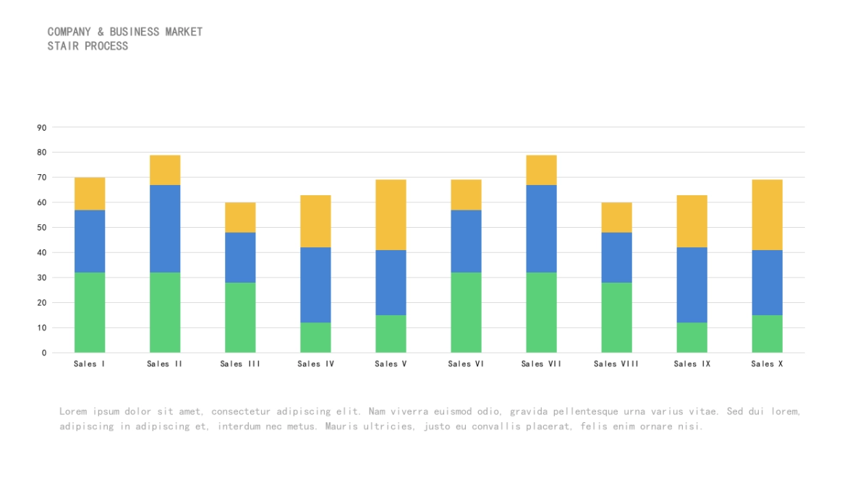
Task: Click the 'Sales VIII' axis label
Action: 616,364
